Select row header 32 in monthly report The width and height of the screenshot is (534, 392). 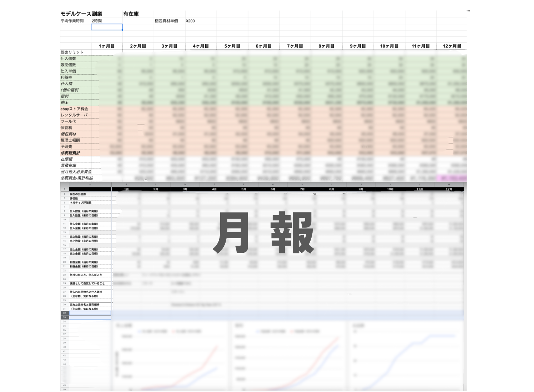pyautogui.click(x=65, y=313)
